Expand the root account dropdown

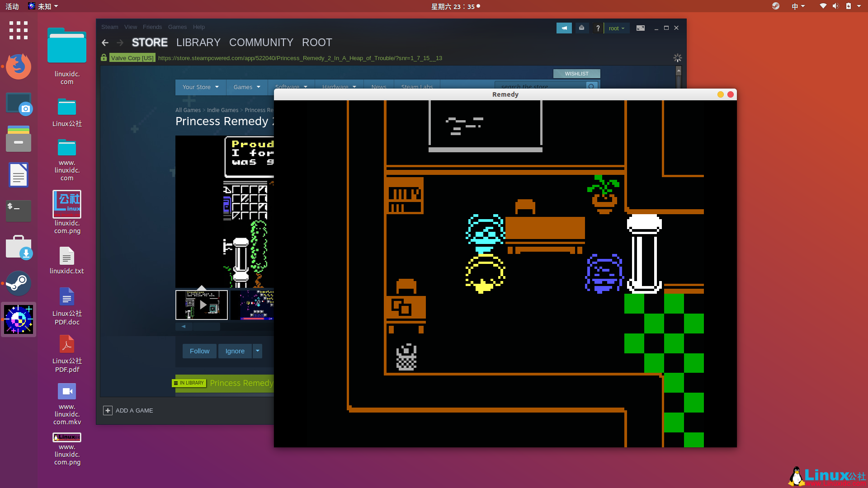[617, 28]
